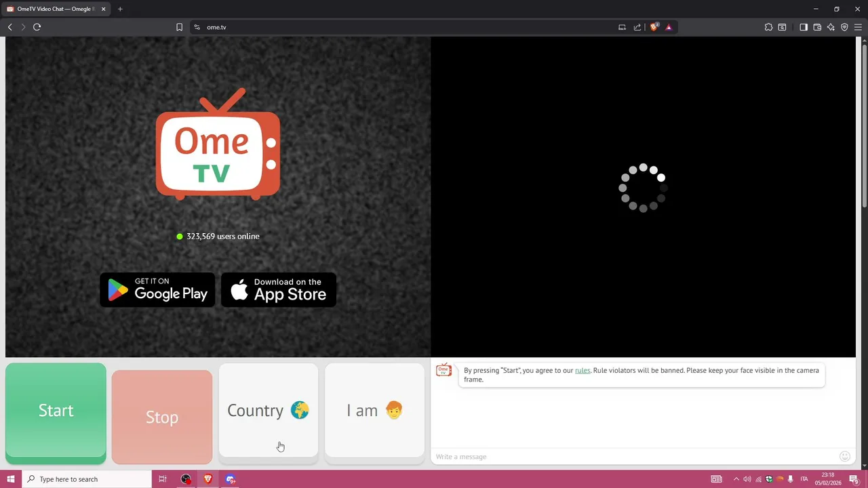Viewport: 868px width, 488px height.
Task: Open the Brave VPN shield icon
Action: coord(844,27)
